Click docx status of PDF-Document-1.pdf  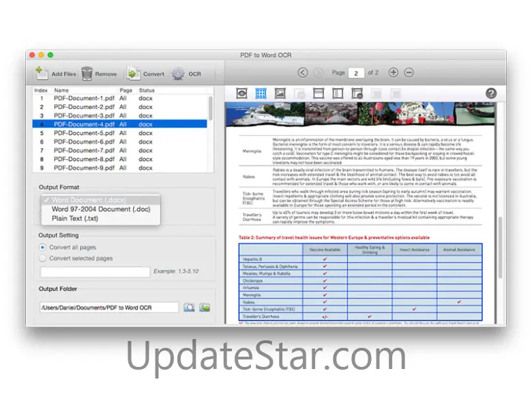[145, 98]
